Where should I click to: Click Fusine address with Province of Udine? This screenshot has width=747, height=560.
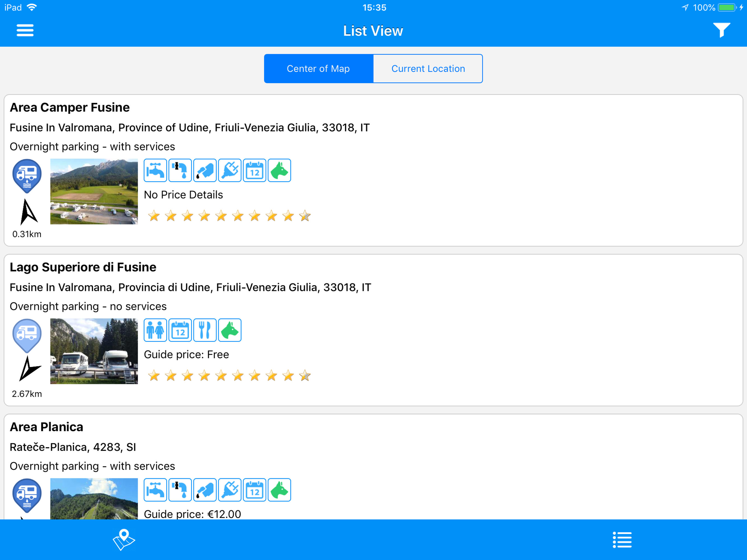pyautogui.click(x=189, y=128)
